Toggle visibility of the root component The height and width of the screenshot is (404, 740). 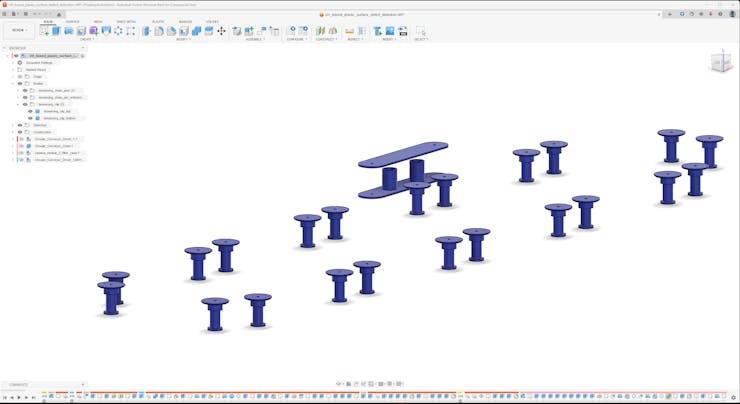17,56
